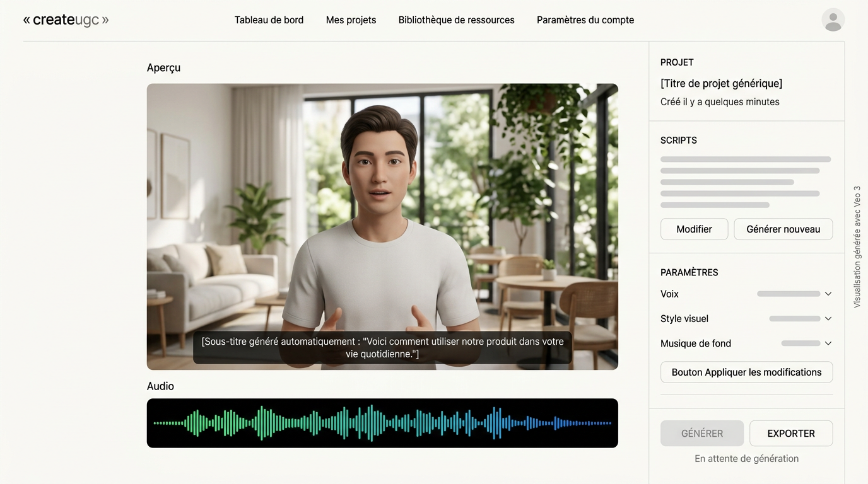Click Bouton Appliquer les modifications
This screenshot has height=484, width=868.
click(746, 372)
